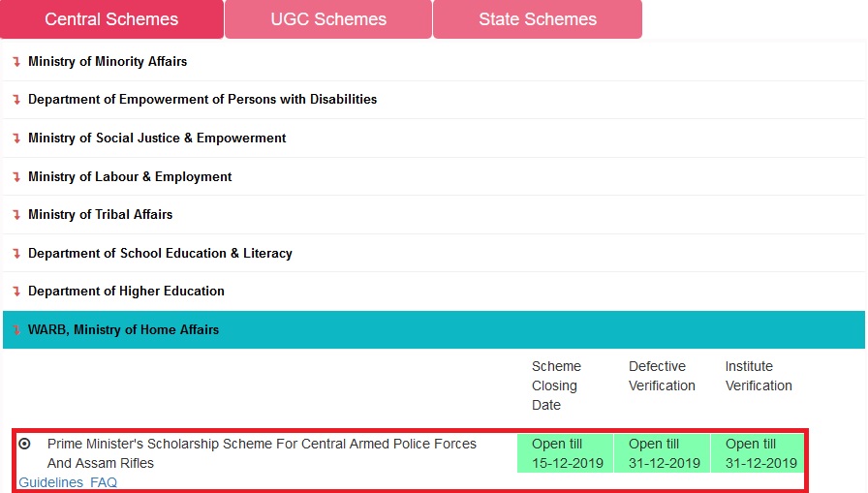Click arrow icon beside Ministry of Tribal Affairs
Screen dimensions: 868x493
16,215
